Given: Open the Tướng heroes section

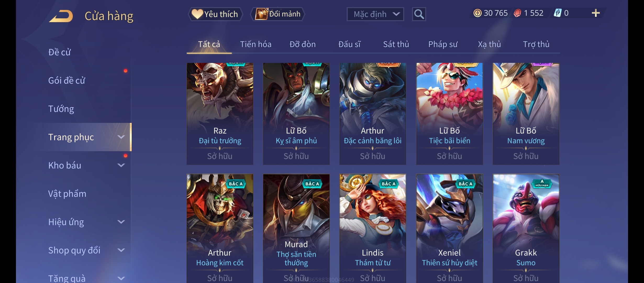Looking at the screenshot, I should coord(61,109).
